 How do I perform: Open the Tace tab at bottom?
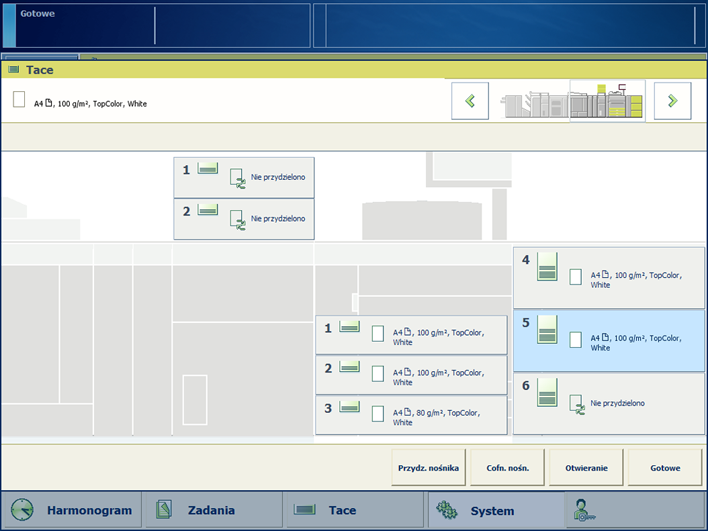(x=353, y=510)
